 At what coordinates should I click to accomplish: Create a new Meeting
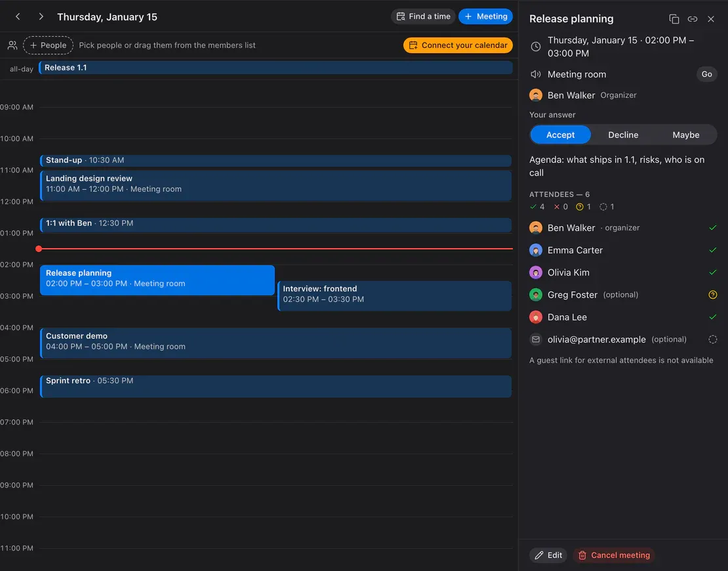tap(485, 16)
